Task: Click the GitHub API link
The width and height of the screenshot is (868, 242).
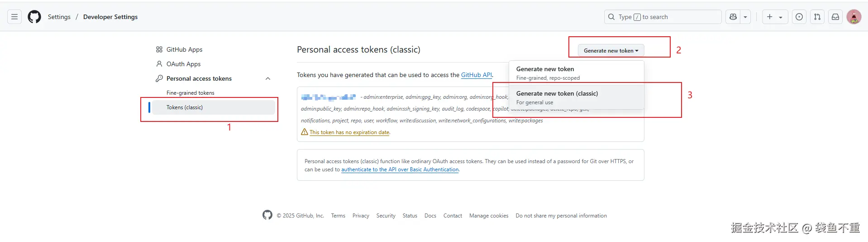Action: (x=476, y=75)
